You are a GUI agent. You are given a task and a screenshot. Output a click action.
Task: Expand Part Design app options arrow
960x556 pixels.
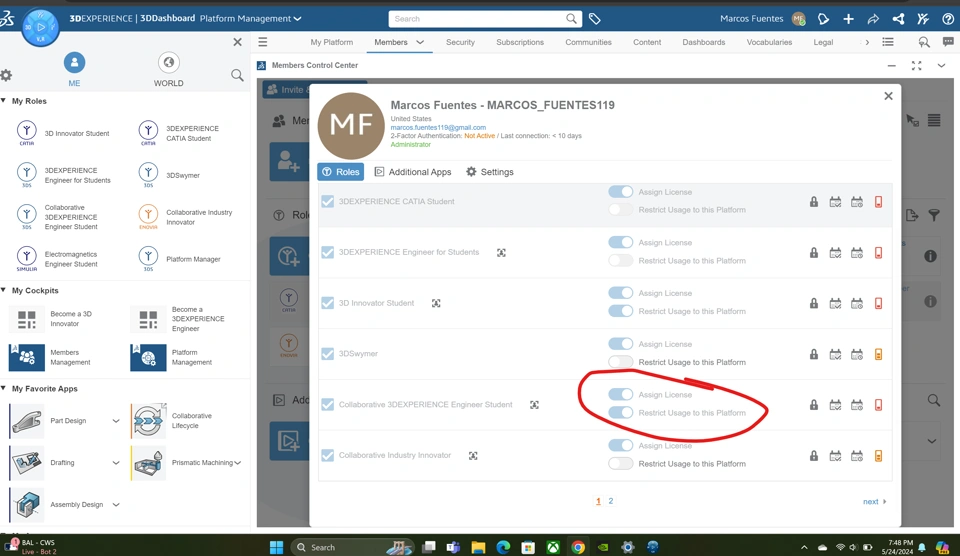(116, 421)
